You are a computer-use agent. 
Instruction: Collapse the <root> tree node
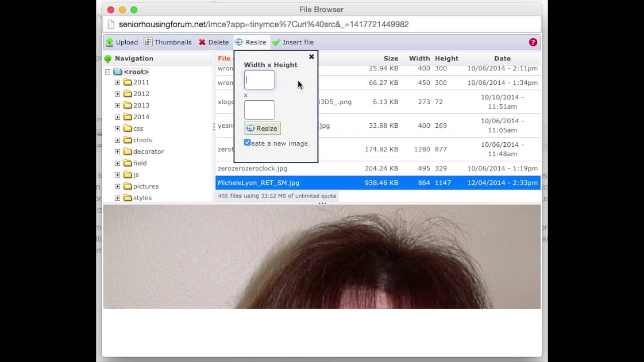pos(107,72)
